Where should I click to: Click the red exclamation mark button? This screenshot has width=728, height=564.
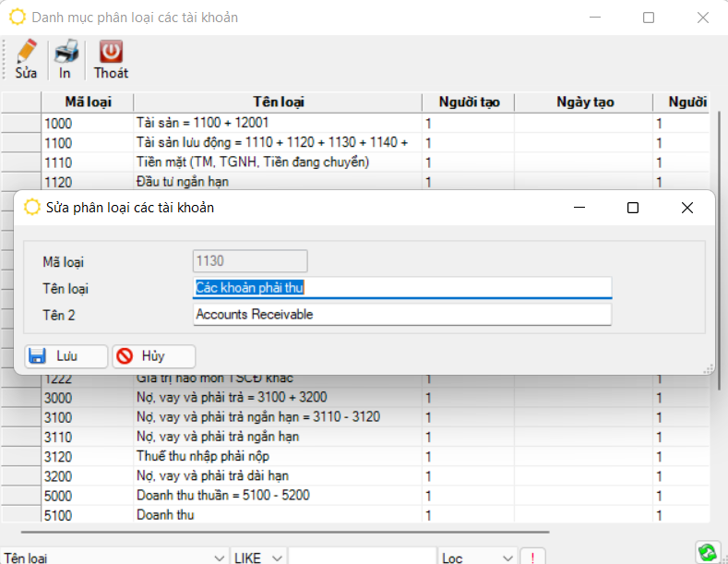532,558
